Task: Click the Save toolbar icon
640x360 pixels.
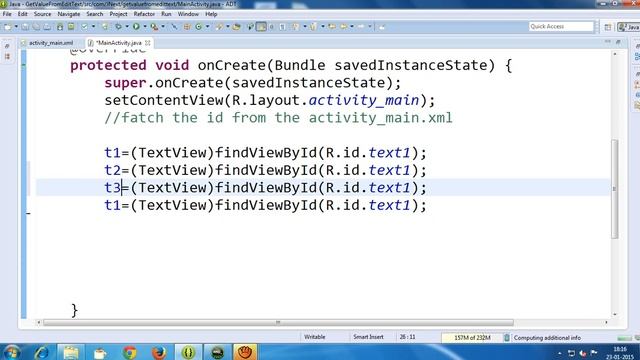Action: 25,27
